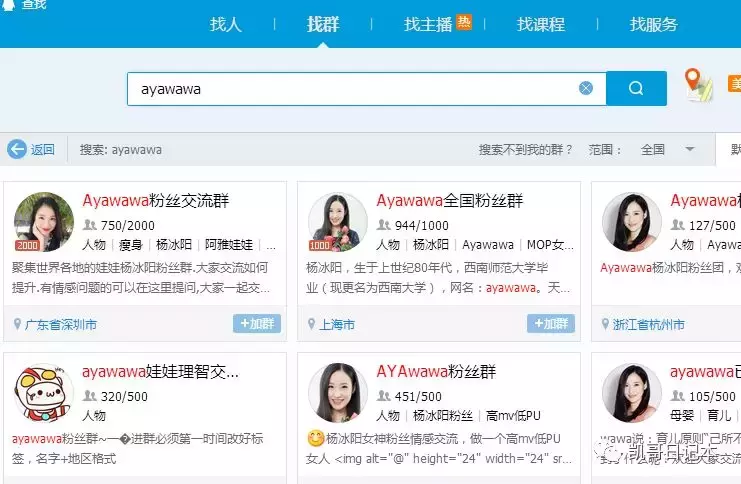The width and height of the screenshot is (741, 484).
Task: Open Ayawawa全国粉丝群 avatar thumbnail
Action: (x=338, y=221)
